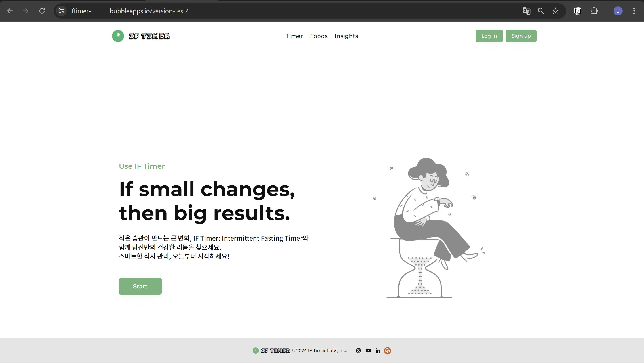This screenshot has width=644, height=363.
Task: Click the orange circular footer icon
Action: (x=388, y=351)
